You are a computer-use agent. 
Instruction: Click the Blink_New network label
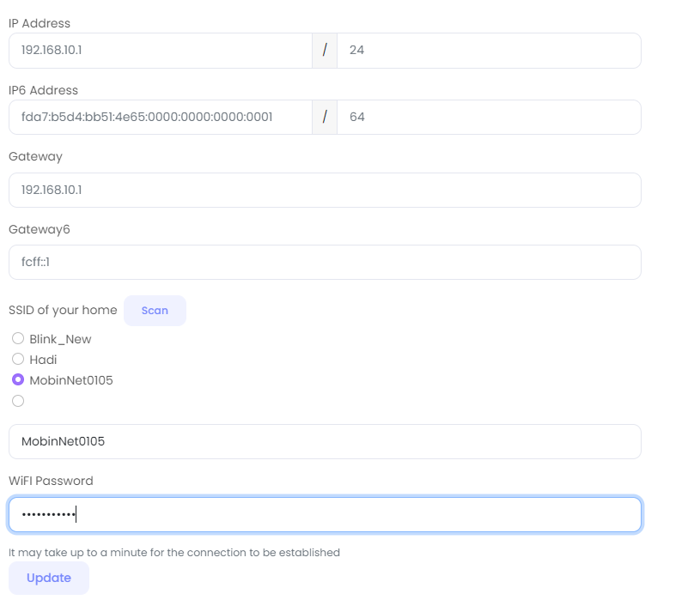pos(60,339)
